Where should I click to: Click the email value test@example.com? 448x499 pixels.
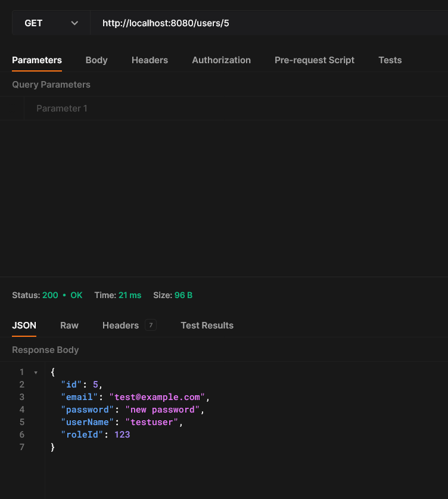[157, 397]
